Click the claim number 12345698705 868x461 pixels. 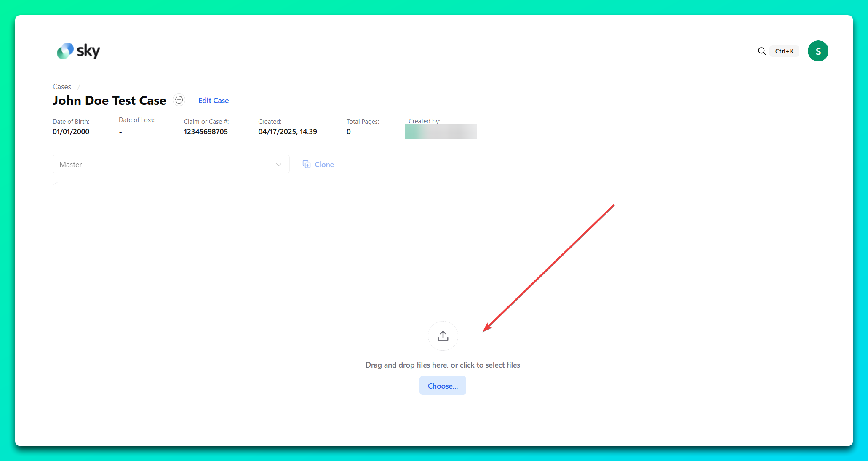click(206, 132)
